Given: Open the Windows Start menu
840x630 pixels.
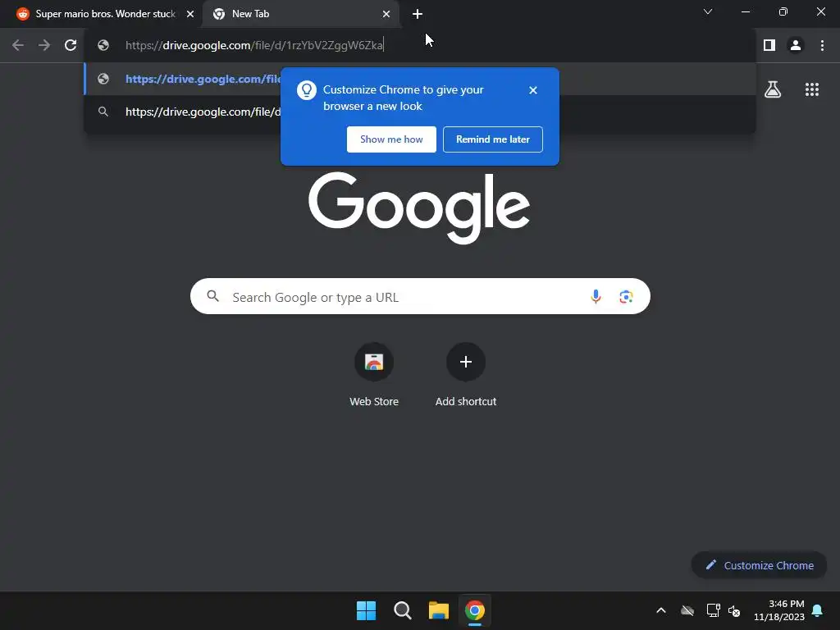Looking at the screenshot, I should click(x=367, y=610).
